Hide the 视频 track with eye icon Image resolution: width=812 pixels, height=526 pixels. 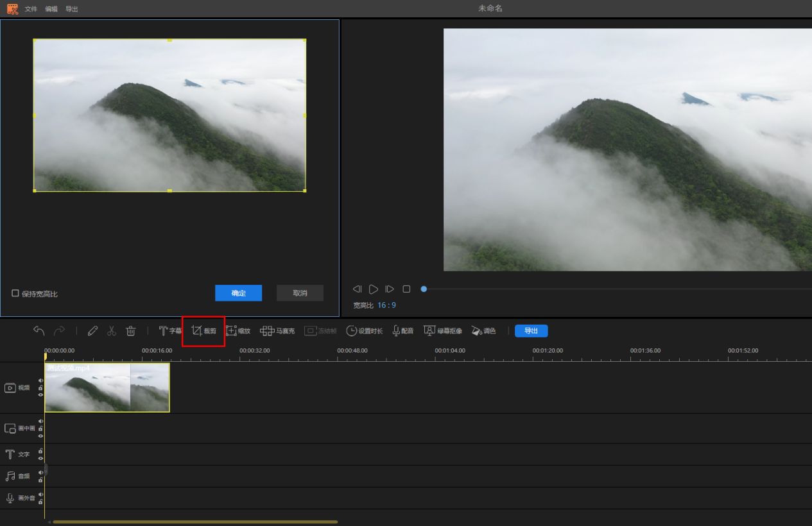click(40, 395)
